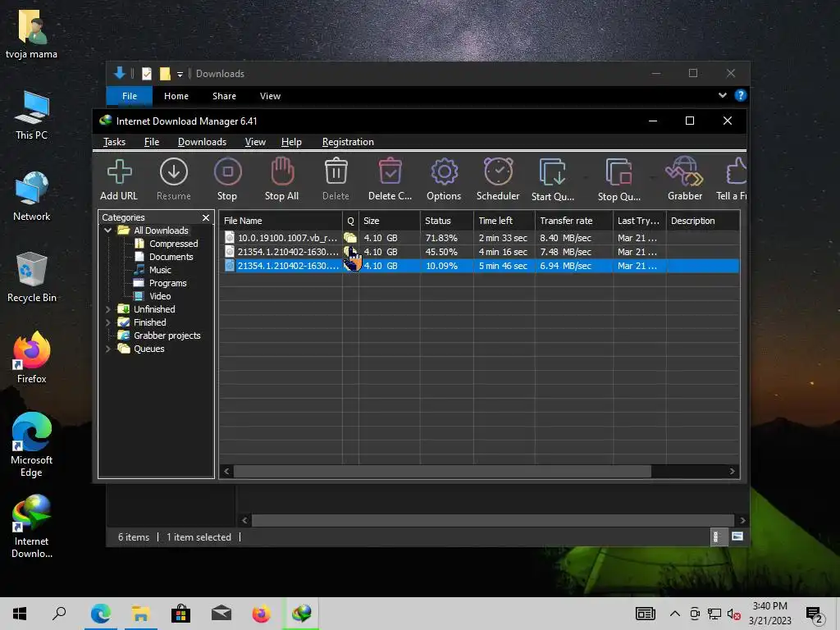Open the View tab in Explorer window
The height and width of the screenshot is (630, 840).
[x=270, y=96]
